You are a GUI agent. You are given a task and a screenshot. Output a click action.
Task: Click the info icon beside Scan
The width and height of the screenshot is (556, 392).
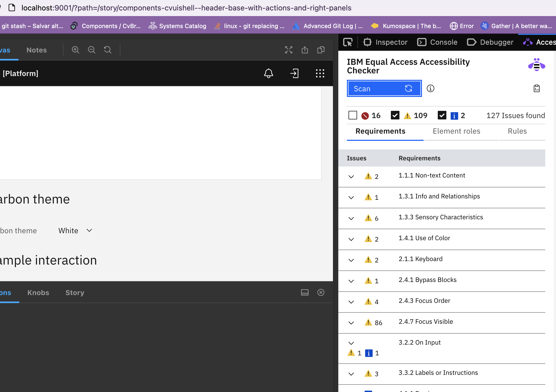pos(430,88)
